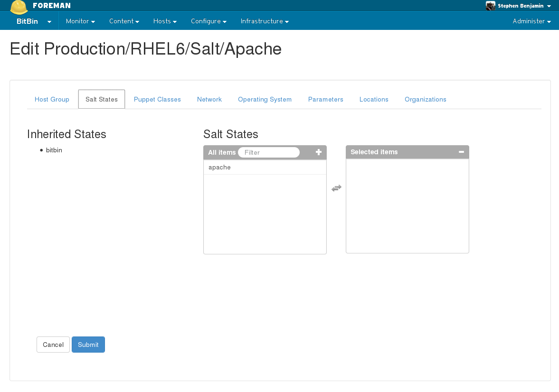Click the minus icon to remove selected items
This screenshot has width=559, height=392.
pos(461,152)
